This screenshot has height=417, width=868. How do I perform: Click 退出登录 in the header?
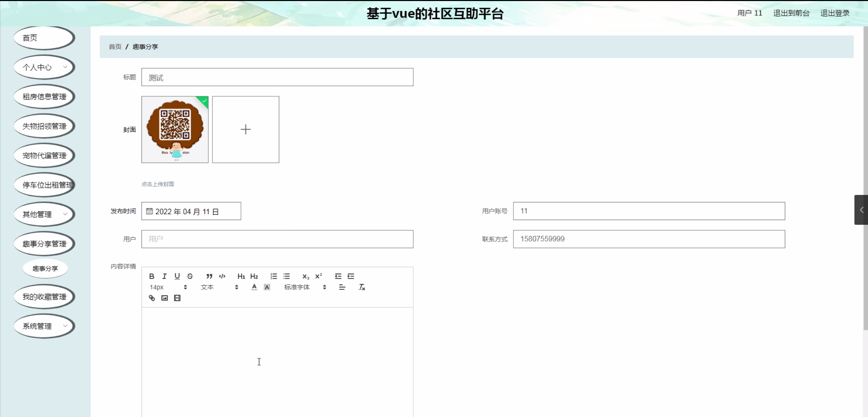pos(834,13)
